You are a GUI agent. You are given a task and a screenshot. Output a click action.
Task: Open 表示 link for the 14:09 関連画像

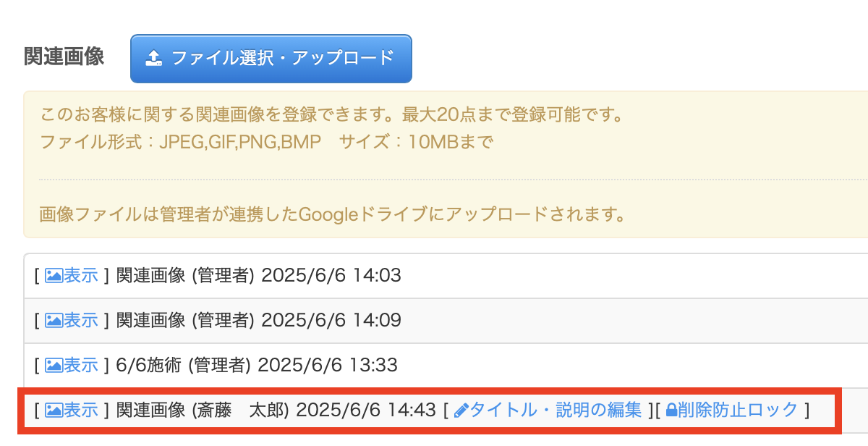pyautogui.click(x=80, y=320)
